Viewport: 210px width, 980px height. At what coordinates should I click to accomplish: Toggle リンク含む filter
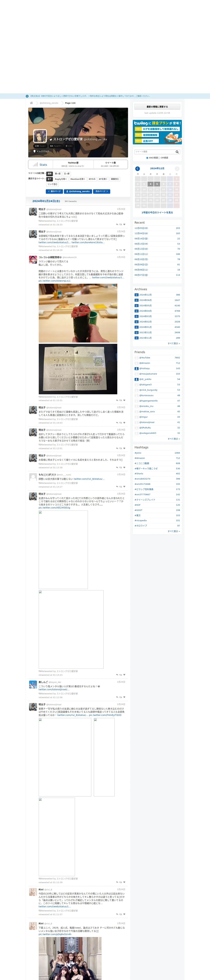click(x=53, y=185)
